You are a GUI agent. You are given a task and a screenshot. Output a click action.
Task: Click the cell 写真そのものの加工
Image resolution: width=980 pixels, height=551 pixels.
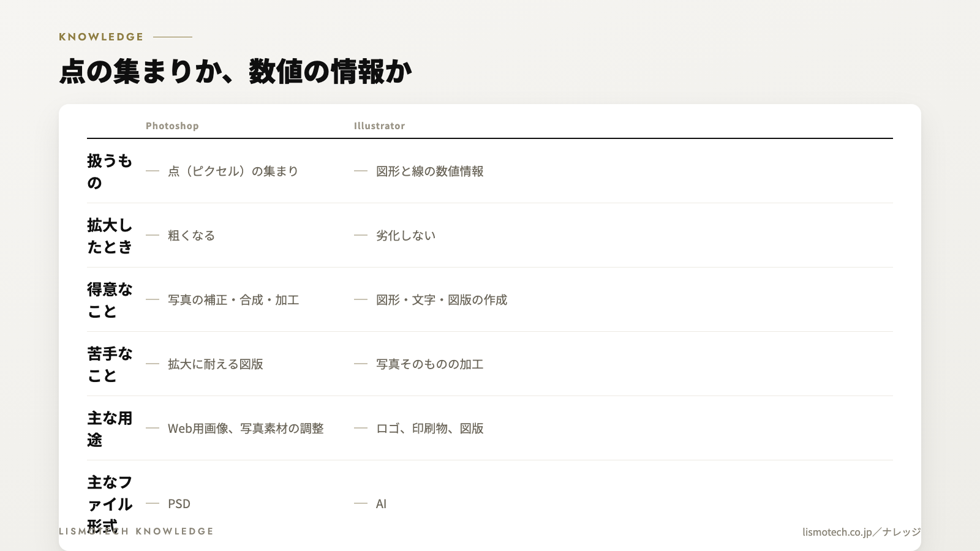tap(429, 364)
